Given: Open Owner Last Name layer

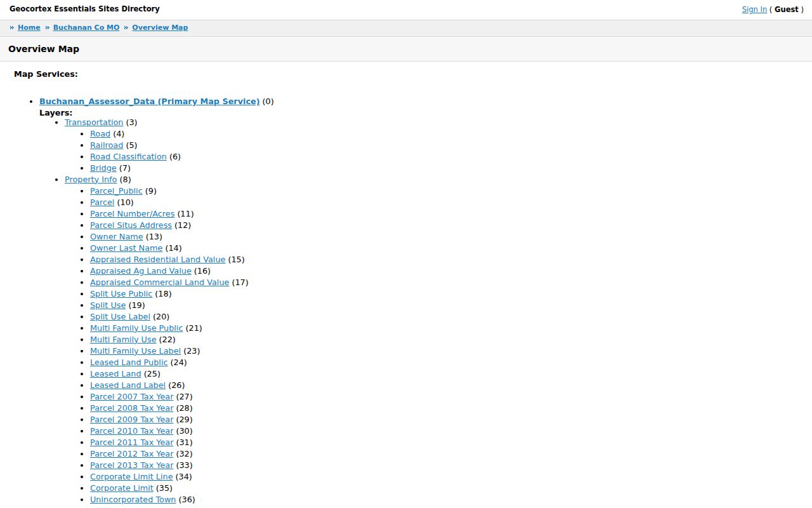Looking at the screenshot, I should (126, 248).
